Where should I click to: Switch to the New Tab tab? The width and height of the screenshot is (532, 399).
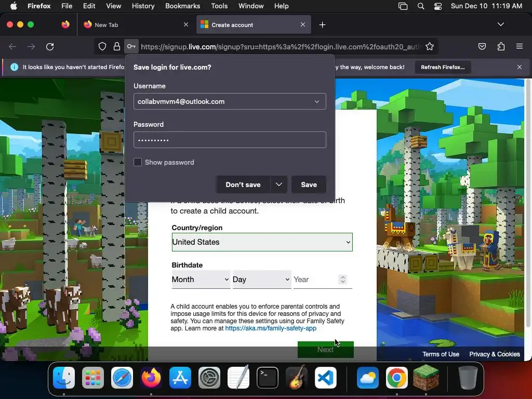pos(136,25)
